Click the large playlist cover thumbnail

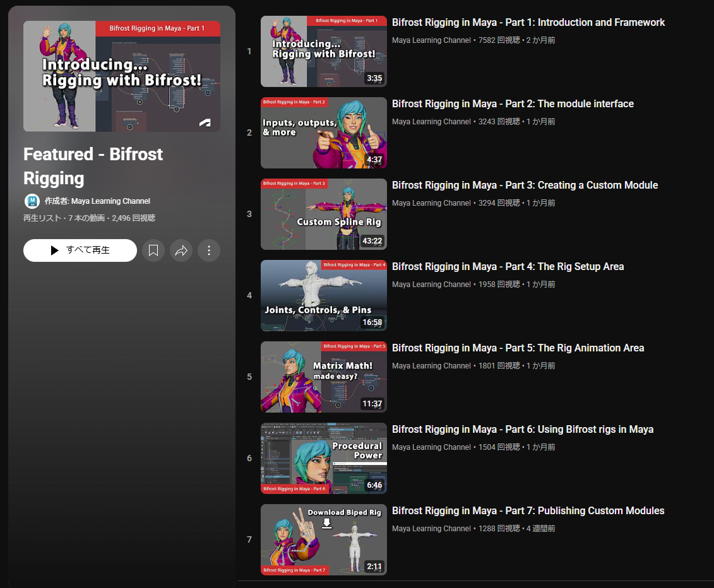(x=122, y=76)
